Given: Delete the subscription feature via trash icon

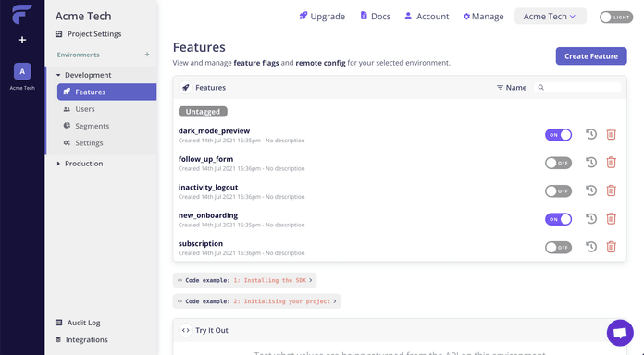Looking at the screenshot, I should click(611, 247).
